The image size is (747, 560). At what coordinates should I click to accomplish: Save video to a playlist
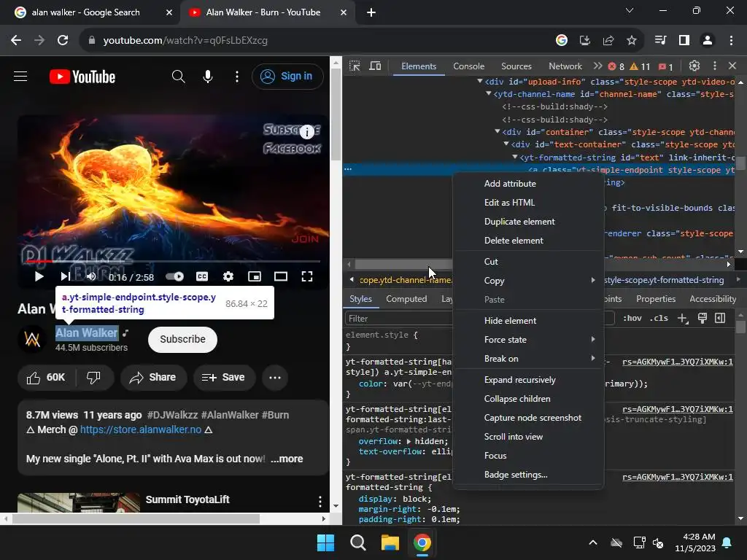point(224,378)
